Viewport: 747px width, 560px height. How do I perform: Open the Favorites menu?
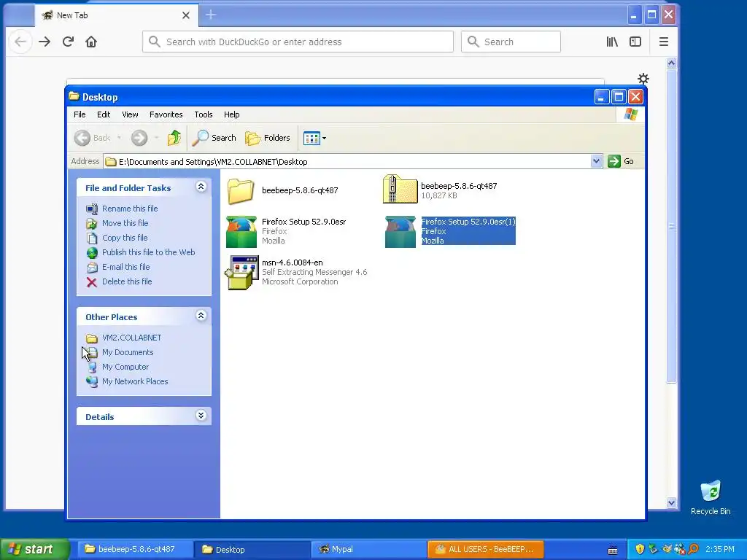[x=166, y=114]
